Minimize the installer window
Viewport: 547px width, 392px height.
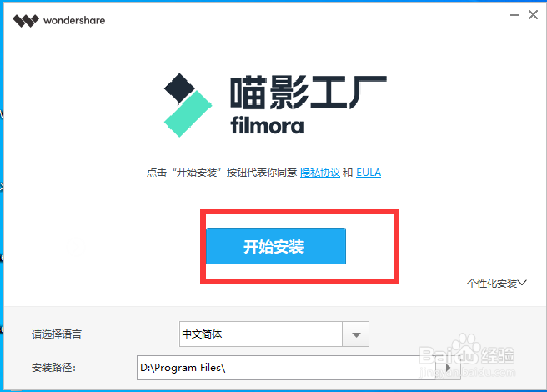[x=514, y=15]
